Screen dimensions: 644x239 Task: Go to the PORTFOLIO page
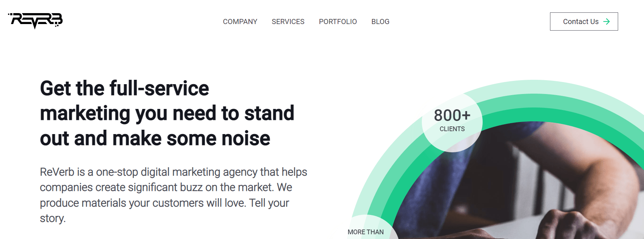pyautogui.click(x=338, y=21)
